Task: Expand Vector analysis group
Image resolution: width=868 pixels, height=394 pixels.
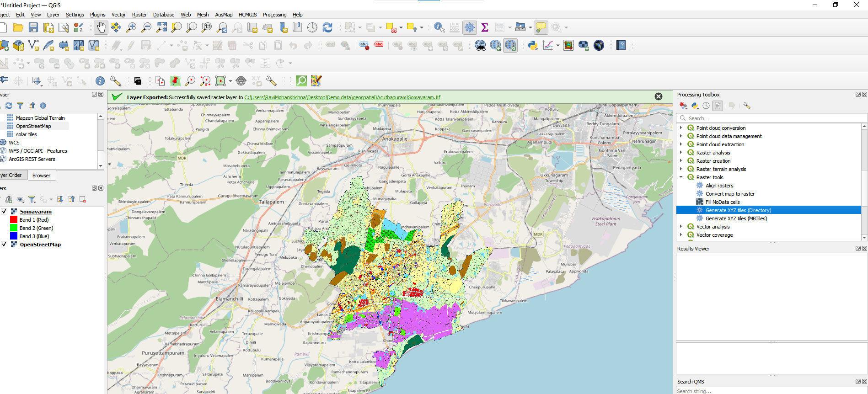Action: [681, 227]
